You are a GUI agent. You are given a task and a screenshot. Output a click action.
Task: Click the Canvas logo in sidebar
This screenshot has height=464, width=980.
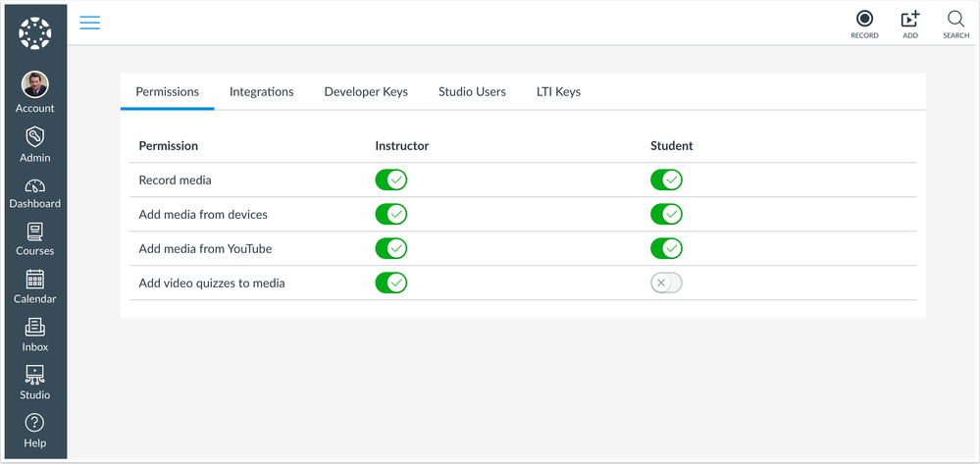pyautogui.click(x=35, y=33)
